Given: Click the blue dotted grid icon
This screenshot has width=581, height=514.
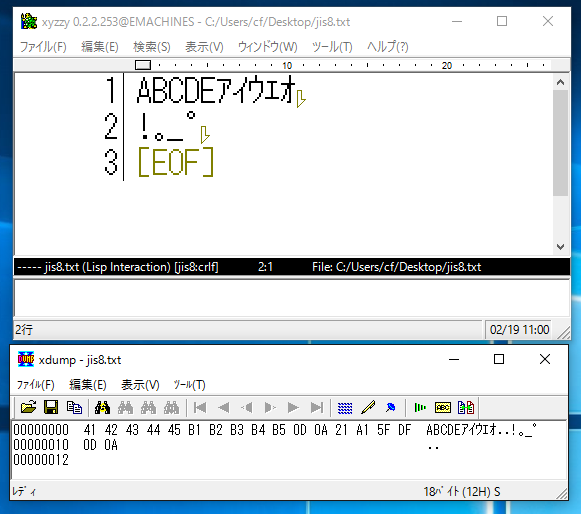Looking at the screenshot, I should coord(345,408).
